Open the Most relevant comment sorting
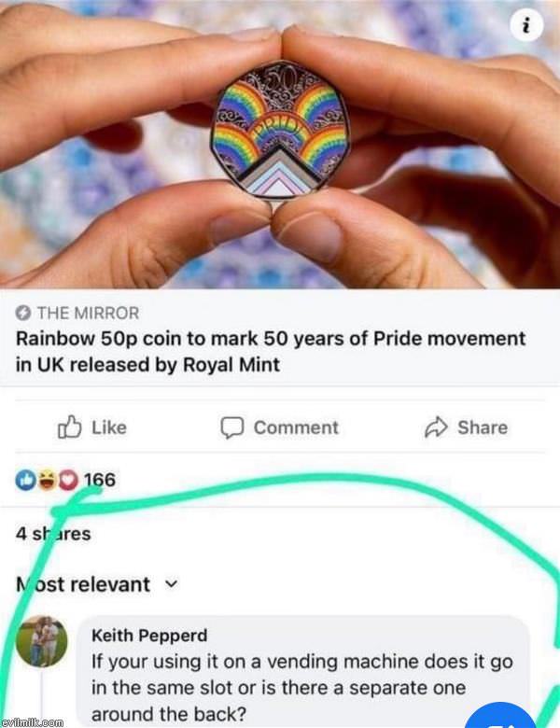This screenshot has height=728, width=560. click(x=97, y=584)
